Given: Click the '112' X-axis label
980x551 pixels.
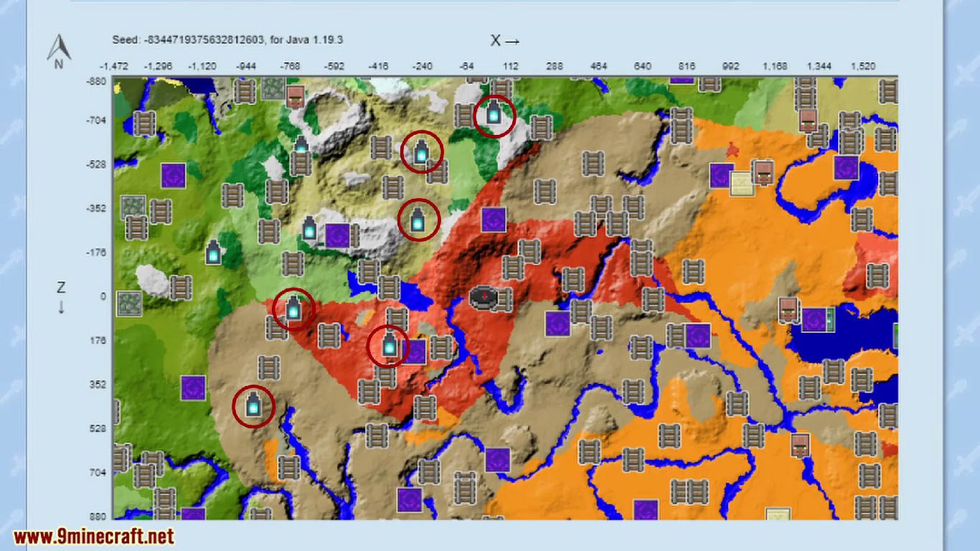Looking at the screenshot, I should 510,66.
